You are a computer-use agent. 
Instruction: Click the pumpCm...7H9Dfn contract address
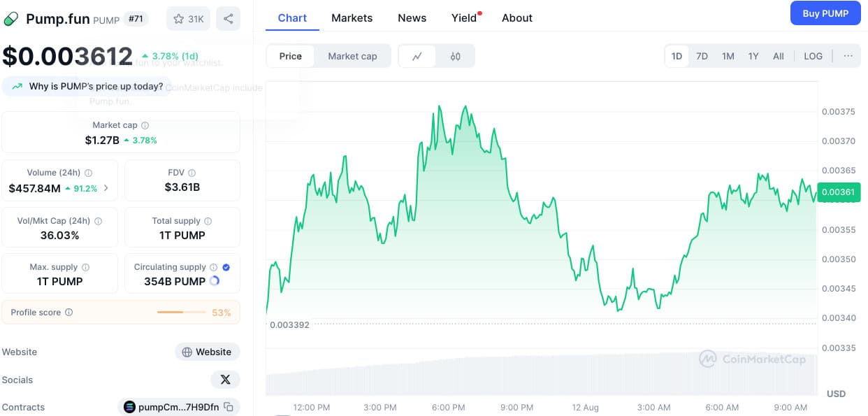click(178, 407)
